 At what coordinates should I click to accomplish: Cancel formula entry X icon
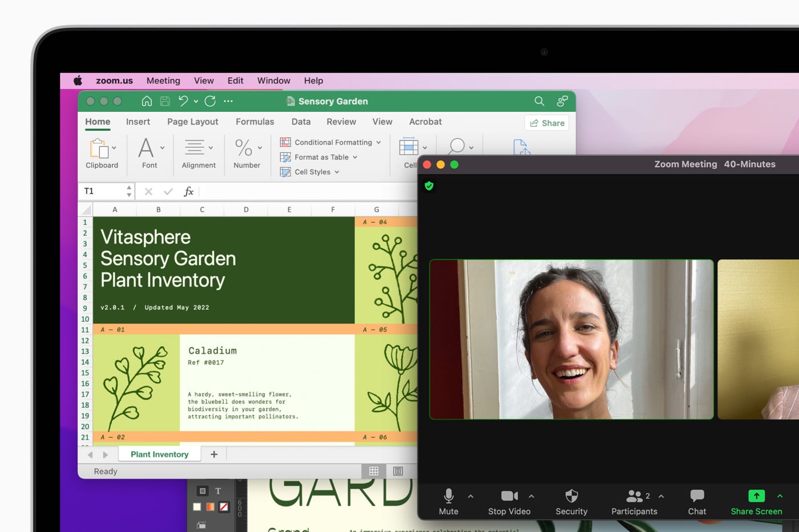[x=148, y=191]
